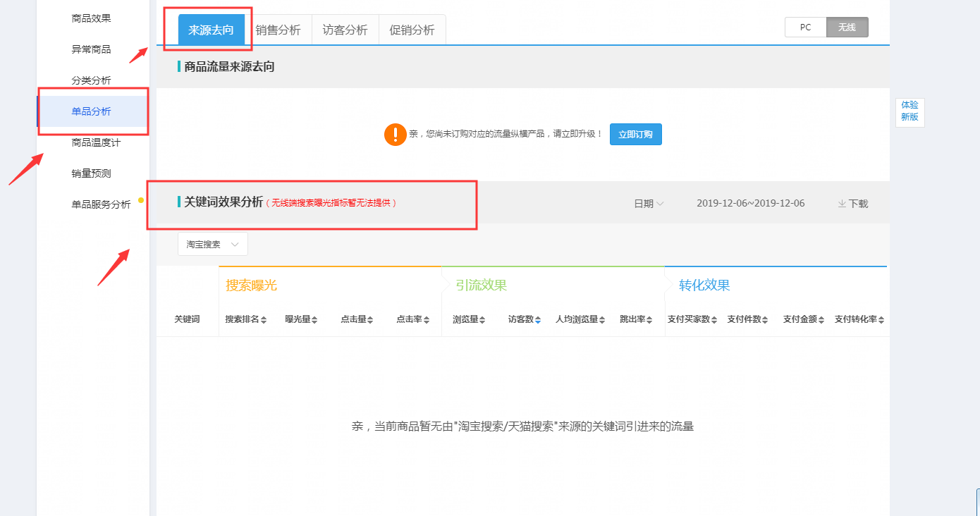Select the 促销分析 tab
This screenshot has width=980, height=516.
(x=412, y=30)
